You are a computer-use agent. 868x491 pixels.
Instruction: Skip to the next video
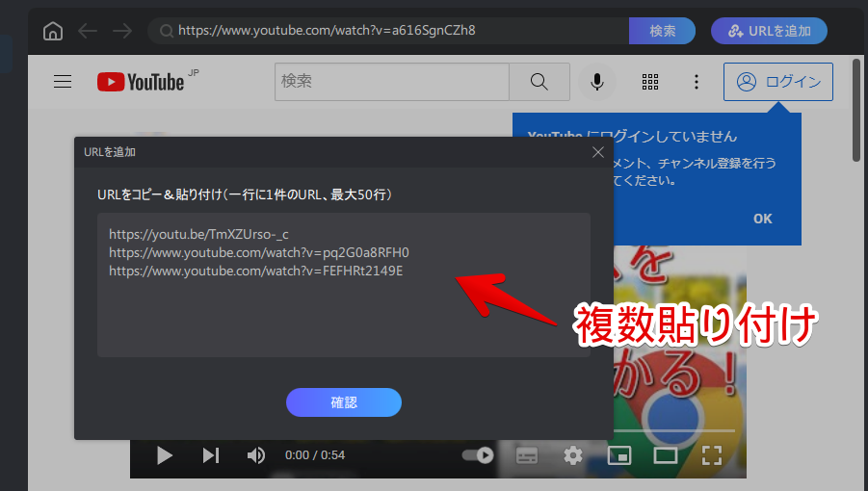(210, 455)
